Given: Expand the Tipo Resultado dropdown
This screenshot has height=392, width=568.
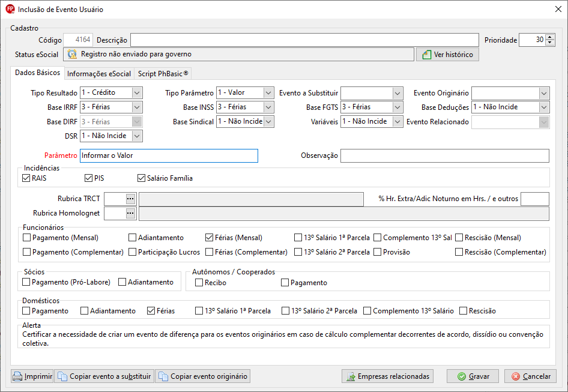Looking at the screenshot, I should click(137, 92).
